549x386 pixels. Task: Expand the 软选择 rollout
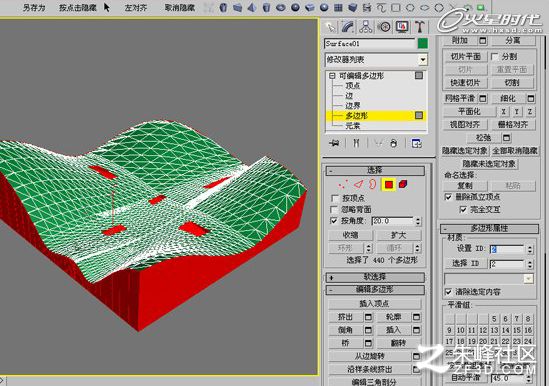coord(375,277)
